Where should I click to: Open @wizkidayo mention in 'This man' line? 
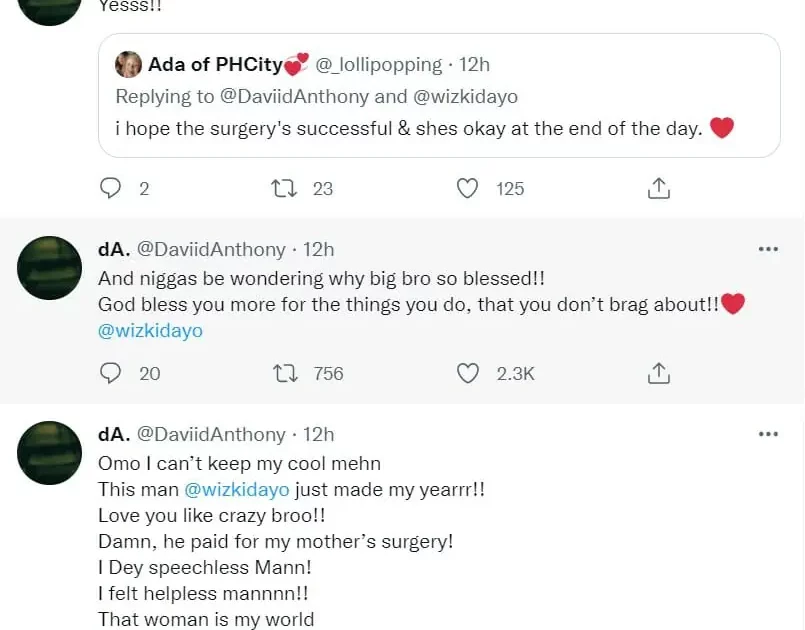(x=237, y=490)
